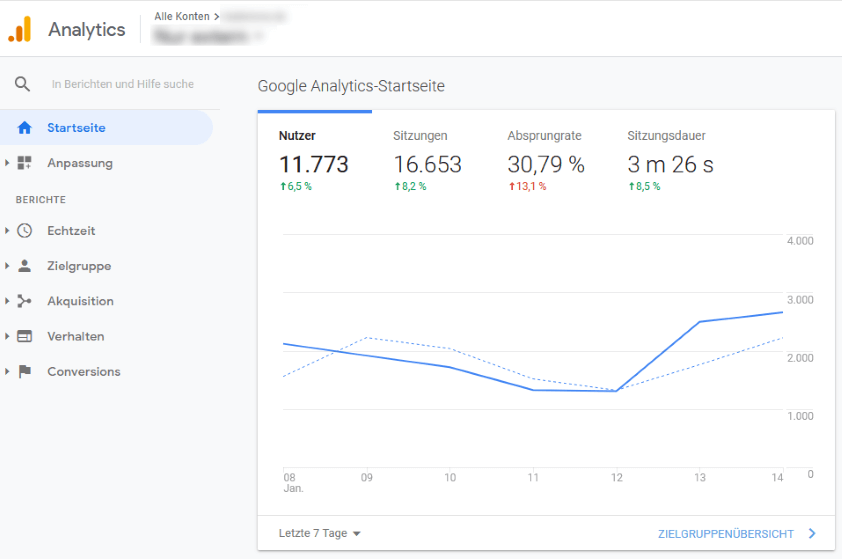Focus the In Berichten und Hilfe suche field
Image resolution: width=842 pixels, height=559 pixels.
click(123, 84)
